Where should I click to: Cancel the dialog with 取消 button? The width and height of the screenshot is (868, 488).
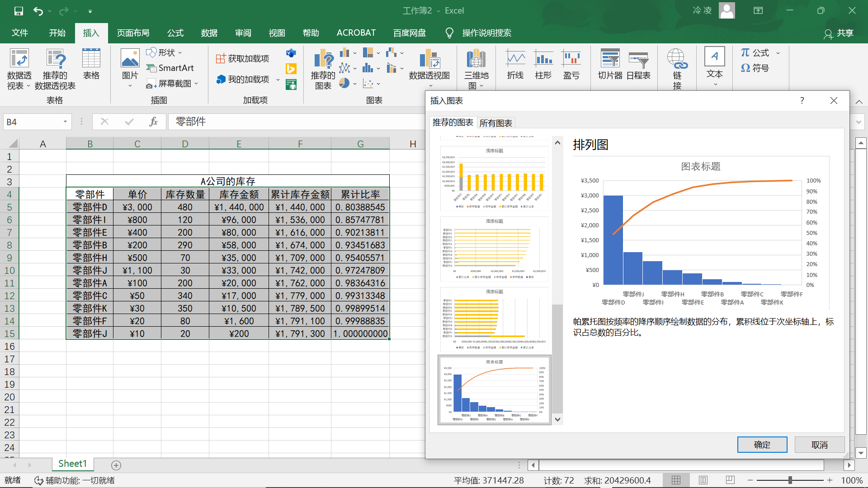[x=820, y=445]
